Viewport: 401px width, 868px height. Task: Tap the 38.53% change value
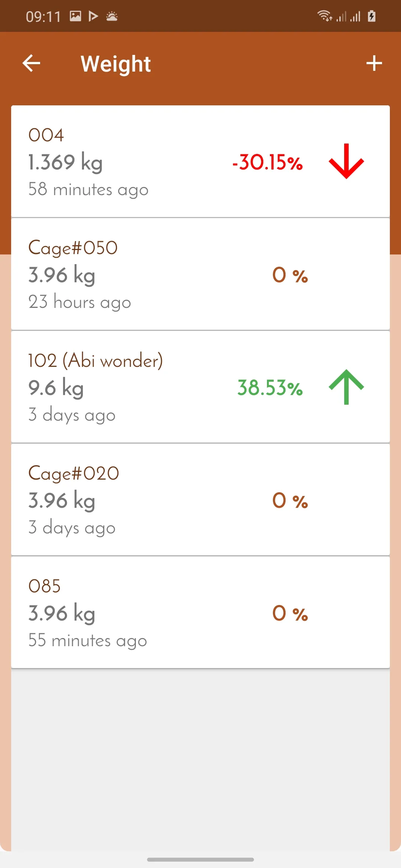[x=270, y=388]
